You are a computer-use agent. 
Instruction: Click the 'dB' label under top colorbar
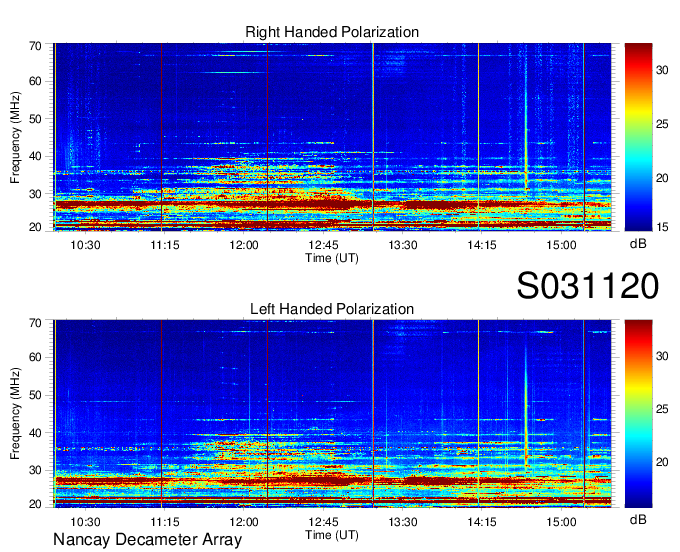638,244
